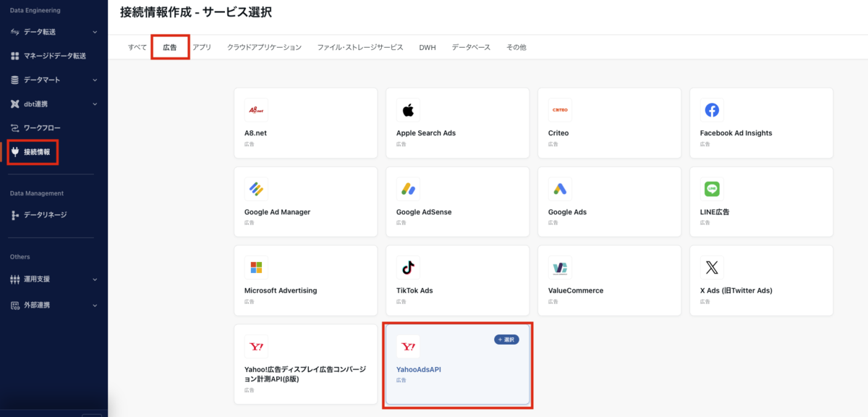Viewport: 868px width, 417px height.
Task: Switch to the その他 tab
Action: coord(516,47)
